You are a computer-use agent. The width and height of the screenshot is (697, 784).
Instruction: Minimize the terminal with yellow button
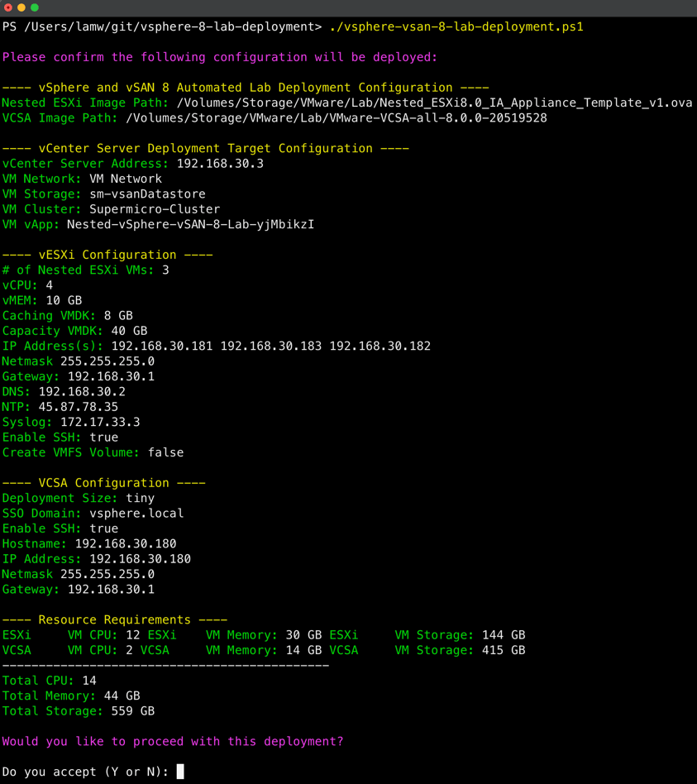pyautogui.click(x=21, y=7)
